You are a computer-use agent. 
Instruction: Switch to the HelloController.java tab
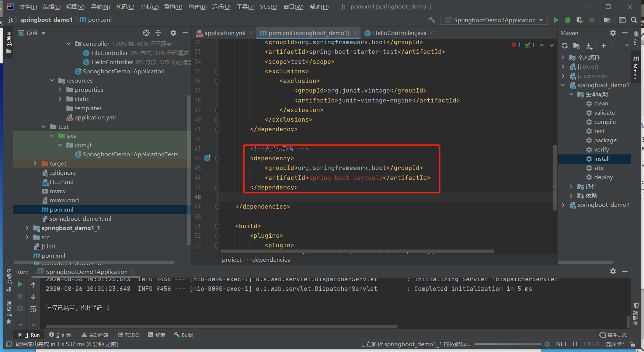(400, 33)
